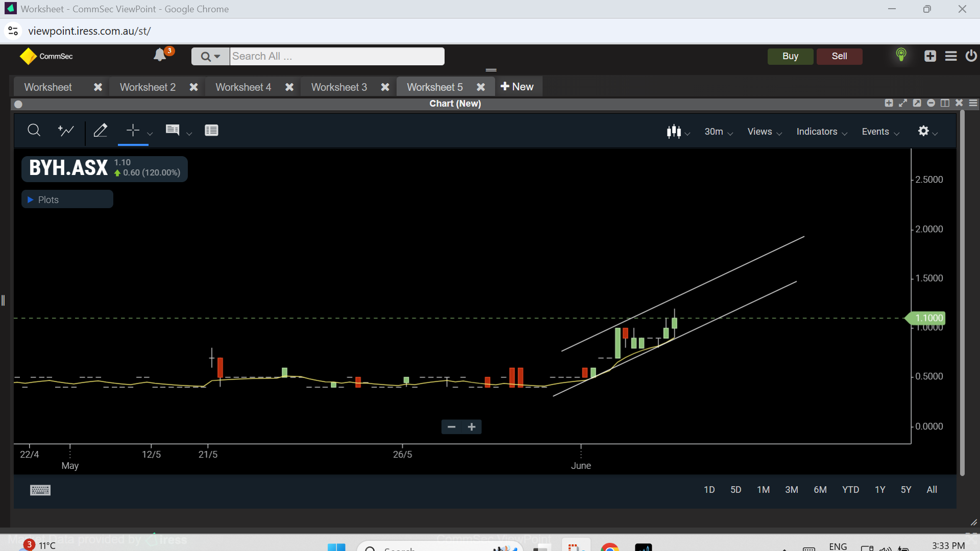Set chart range to 5D
The image size is (980, 551).
pos(736,490)
